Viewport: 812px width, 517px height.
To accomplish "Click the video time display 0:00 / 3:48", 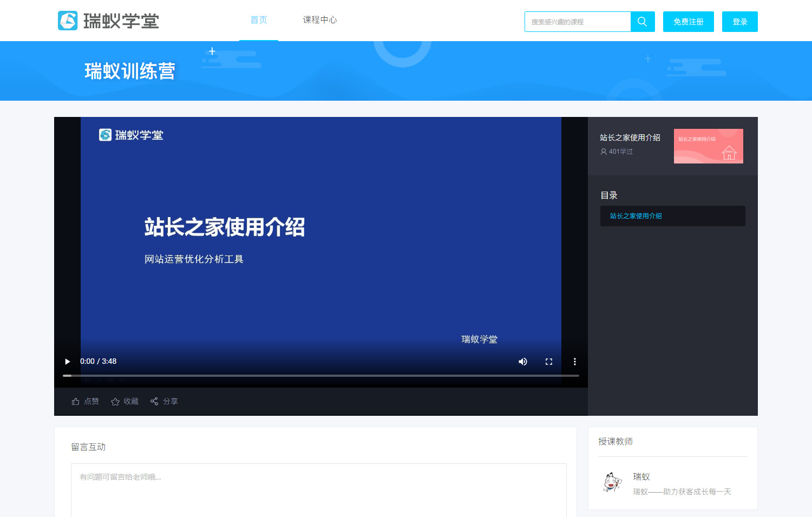I will [98, 361].
